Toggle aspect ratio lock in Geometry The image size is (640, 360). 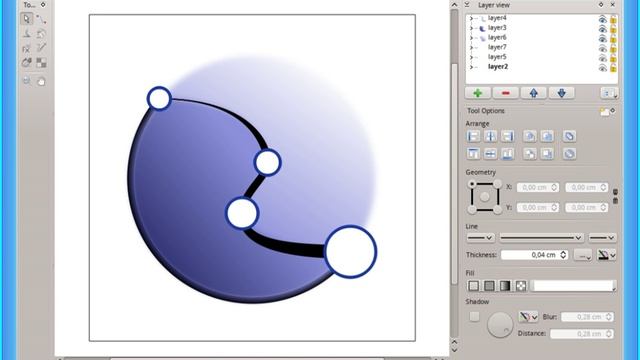(616, 196)
